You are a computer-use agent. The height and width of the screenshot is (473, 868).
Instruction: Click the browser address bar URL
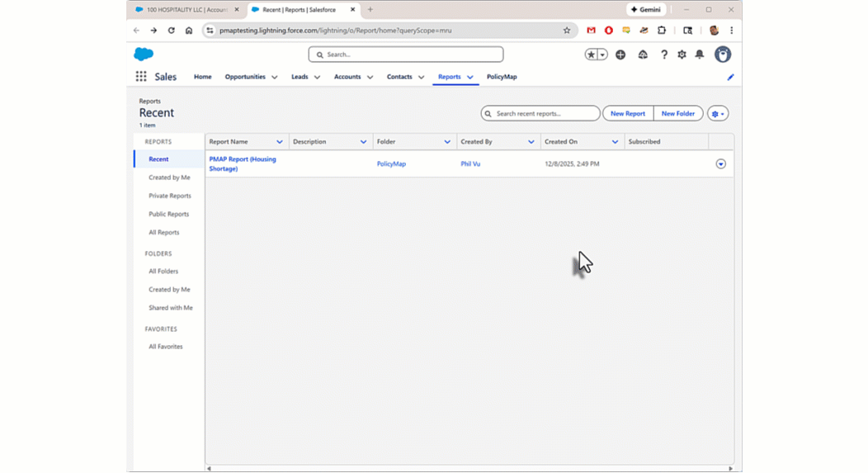pyautogui.click(x=336, y=31)
